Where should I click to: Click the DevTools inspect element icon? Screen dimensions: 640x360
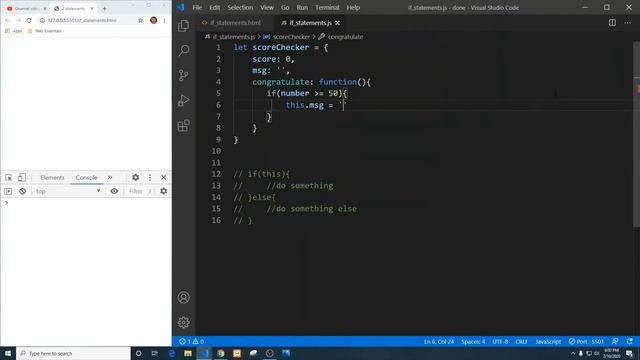[9, 178]
